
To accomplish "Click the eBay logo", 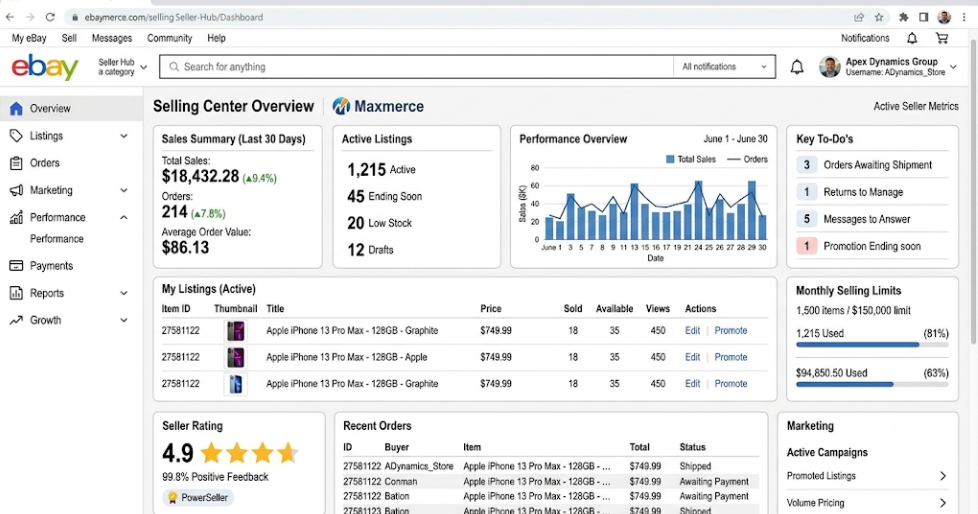I will pyautogui.click(x=45, y=67).
